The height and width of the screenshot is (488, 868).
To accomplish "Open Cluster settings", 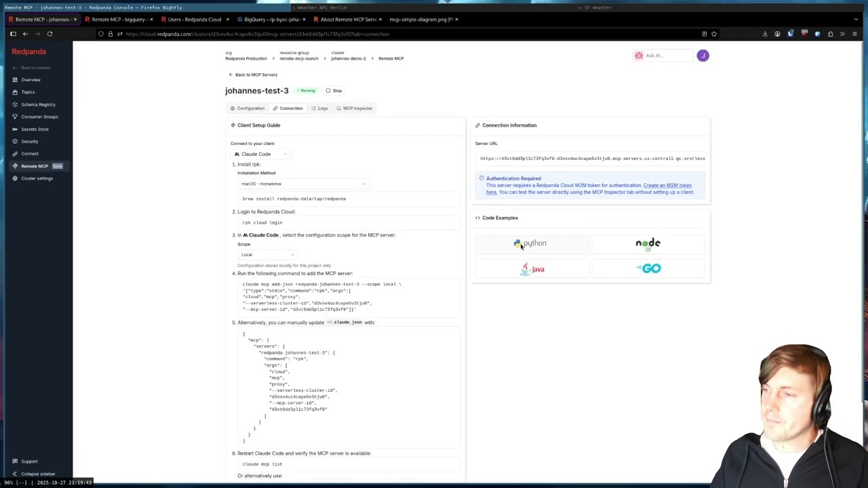I will [37, 178].
